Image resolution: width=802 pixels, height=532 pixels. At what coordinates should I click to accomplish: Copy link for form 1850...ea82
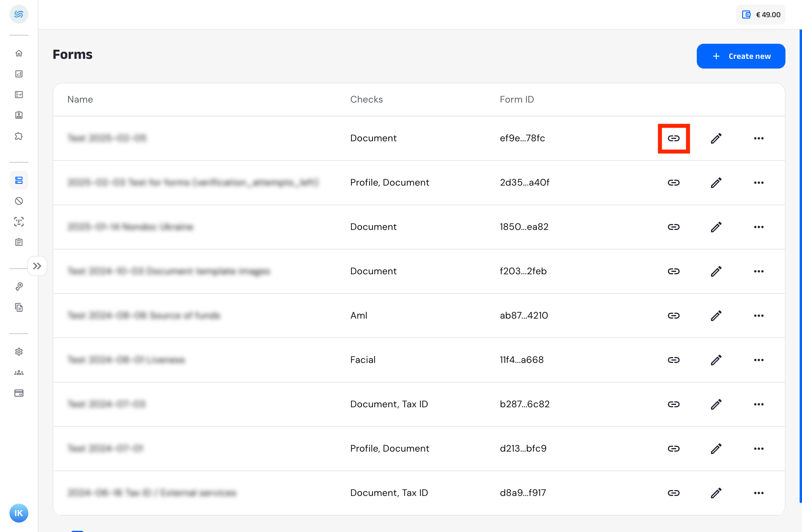tap(674, 227)
